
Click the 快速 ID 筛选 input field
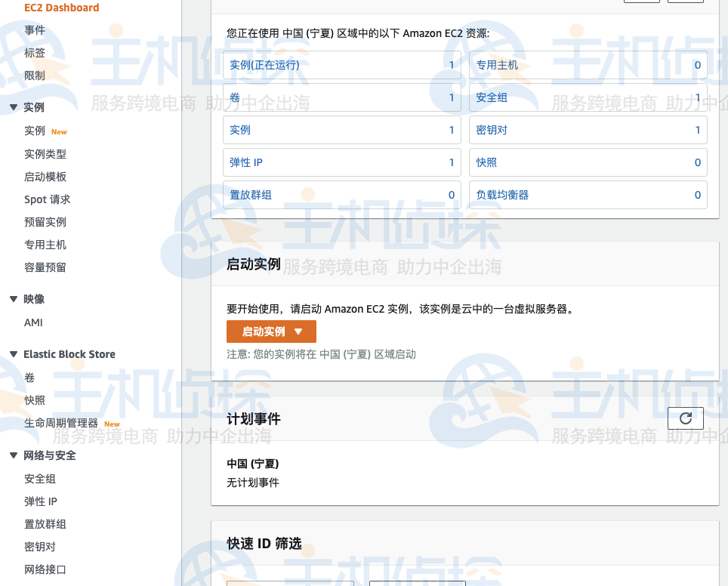[289, 583]
